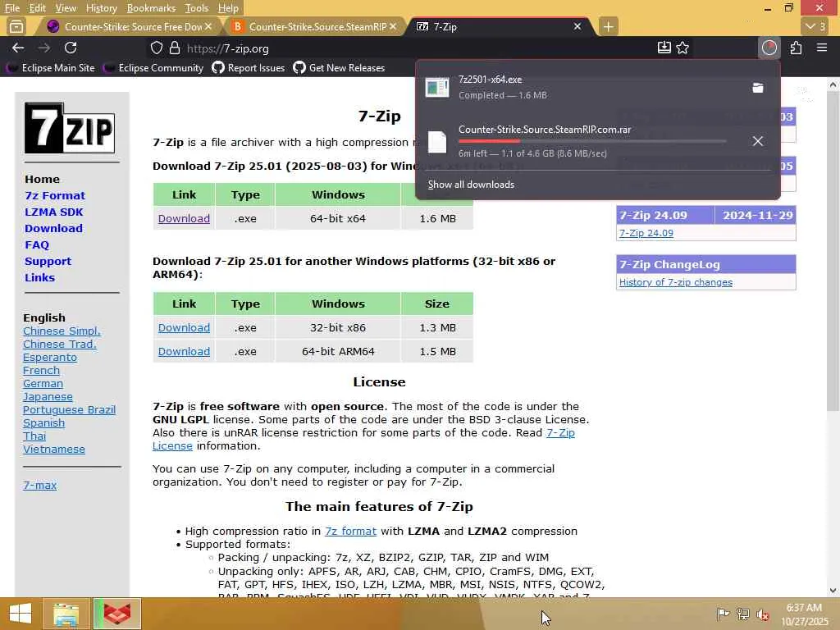
Task: Bookmark this page with the star
Action: pos(682,48)
